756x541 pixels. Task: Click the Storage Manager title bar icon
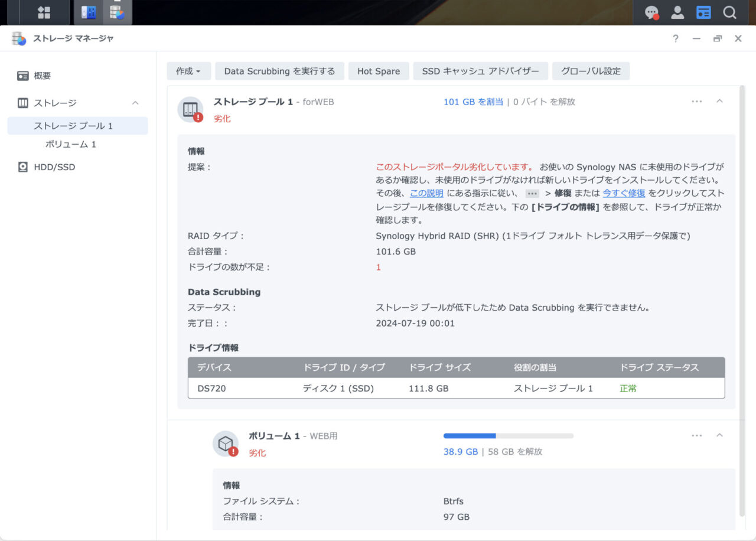19,38
